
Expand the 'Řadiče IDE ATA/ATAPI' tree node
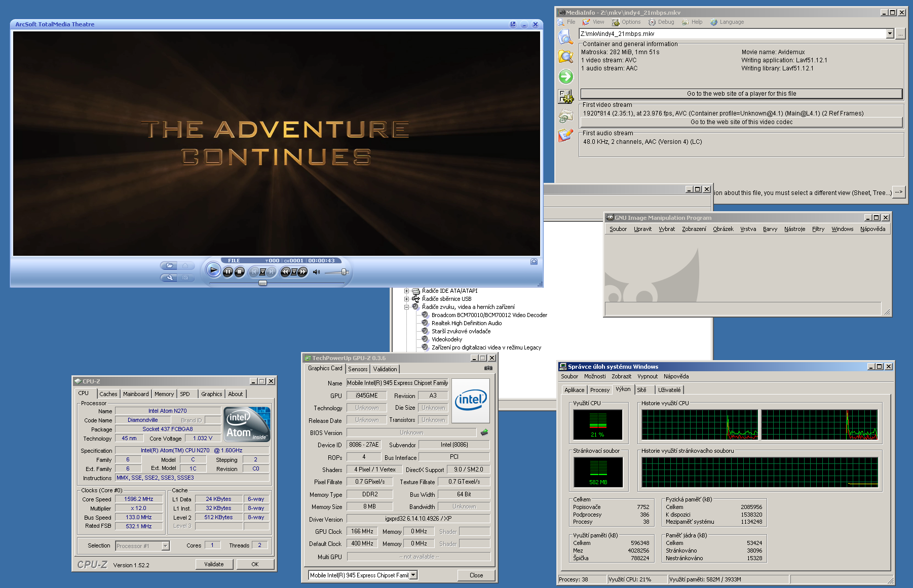pyautogui.click(x=406, y=291)
